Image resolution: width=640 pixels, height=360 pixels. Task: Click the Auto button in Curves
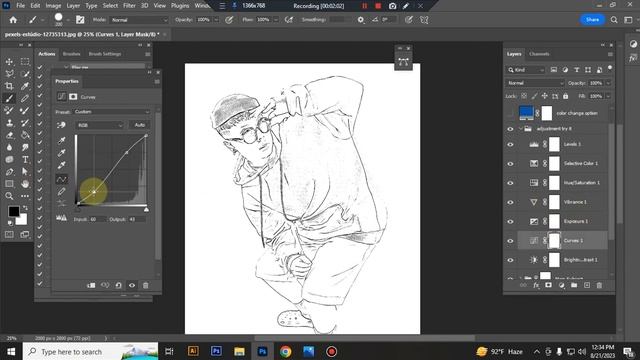(140, 125)
